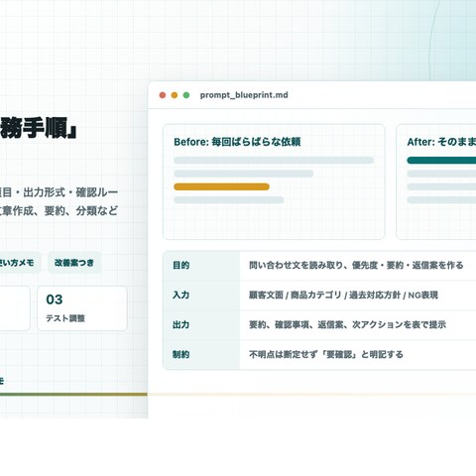Screen dimensions: 476x476
Task: Click the yellow minimize dot in prompt_blueprint.md window
Action: point(175,95)
